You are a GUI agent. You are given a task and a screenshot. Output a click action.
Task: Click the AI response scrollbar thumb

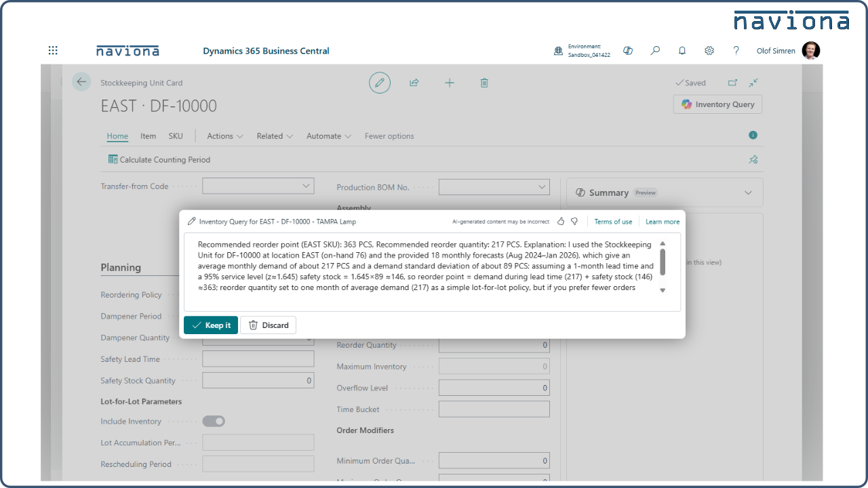click(663, 262)
